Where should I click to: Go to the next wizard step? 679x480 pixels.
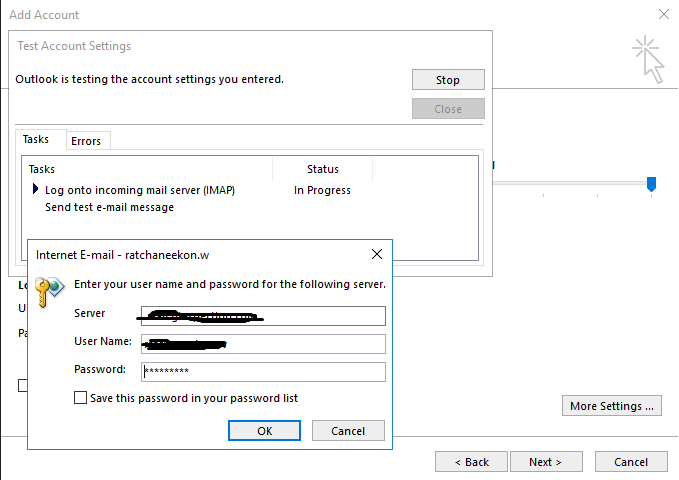546,462
